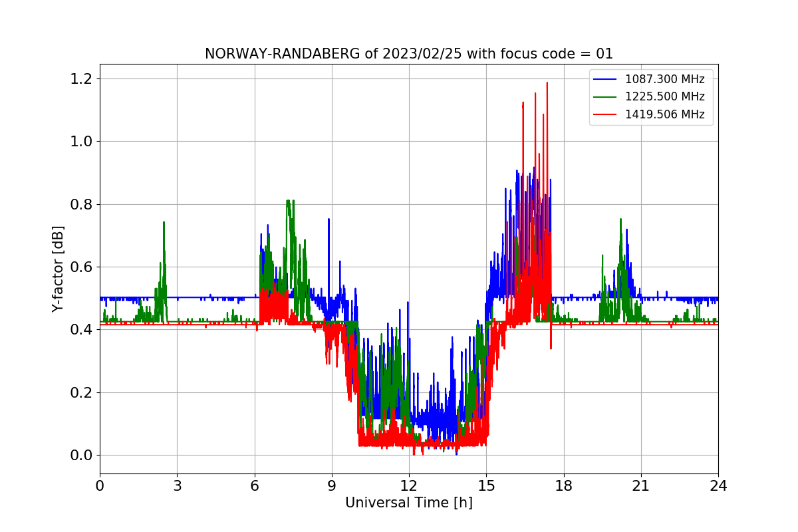The height and width of the screenshot is (532, 798).
Task: Click the green line sample in legend
Action: coord(606,97)
